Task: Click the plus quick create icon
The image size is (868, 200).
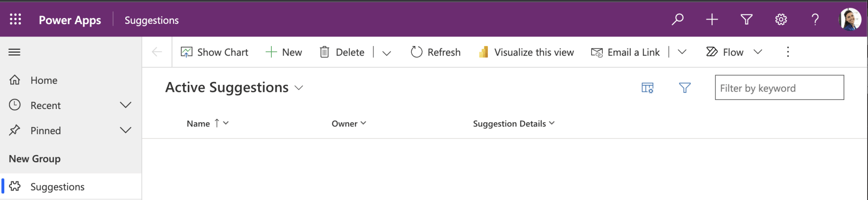Action: (x=712, y=19)
